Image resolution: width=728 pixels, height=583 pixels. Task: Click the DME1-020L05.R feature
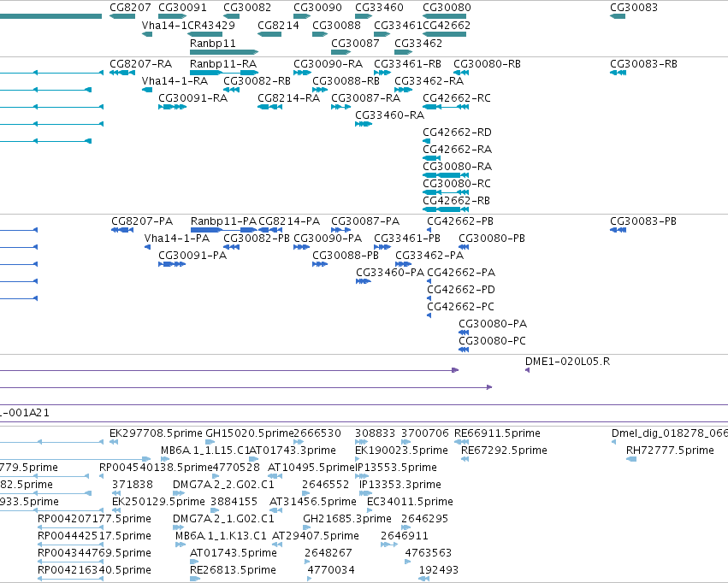(x=528, y=369)
